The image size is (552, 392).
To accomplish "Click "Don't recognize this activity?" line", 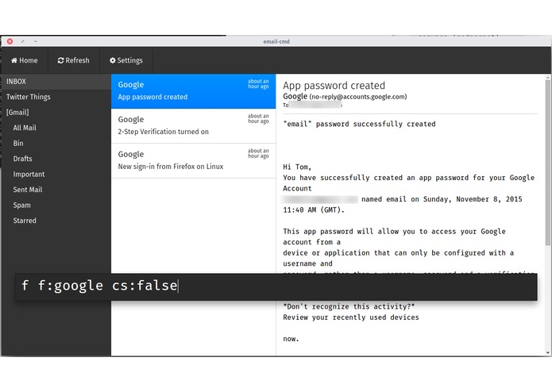I will (x=349, y=306).
